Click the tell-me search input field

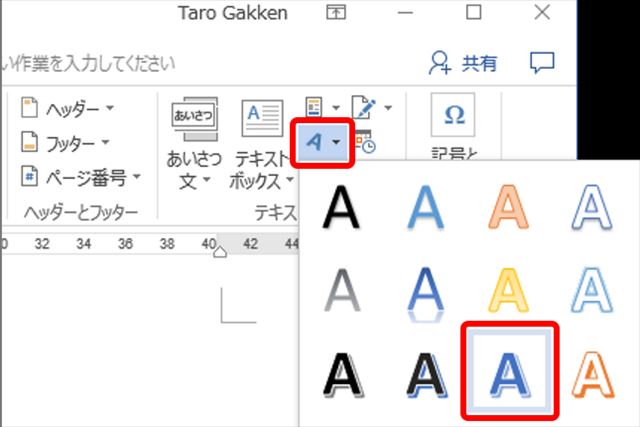(x=88, y=64)
